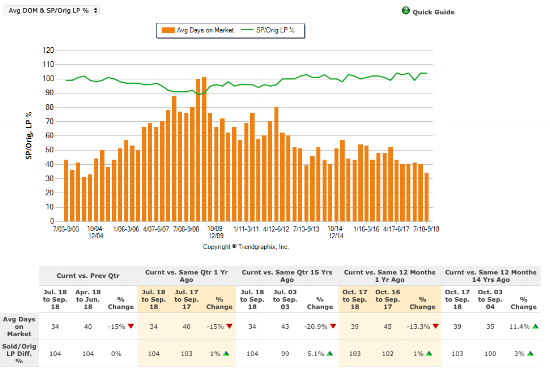Select Curnt vs. Same Qtr 15 Yrs Ago header
The width and height of the screenshot is (550, 368).
[287, 276]
